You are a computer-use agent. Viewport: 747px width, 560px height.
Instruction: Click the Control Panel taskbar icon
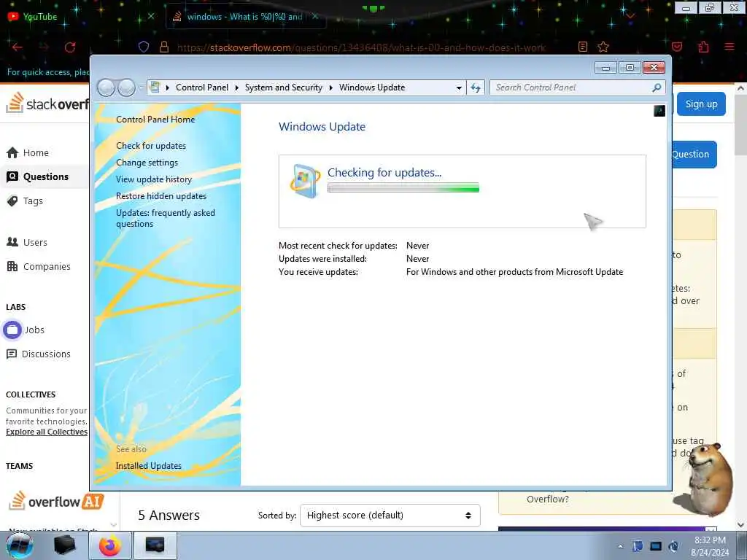point(155,545)
